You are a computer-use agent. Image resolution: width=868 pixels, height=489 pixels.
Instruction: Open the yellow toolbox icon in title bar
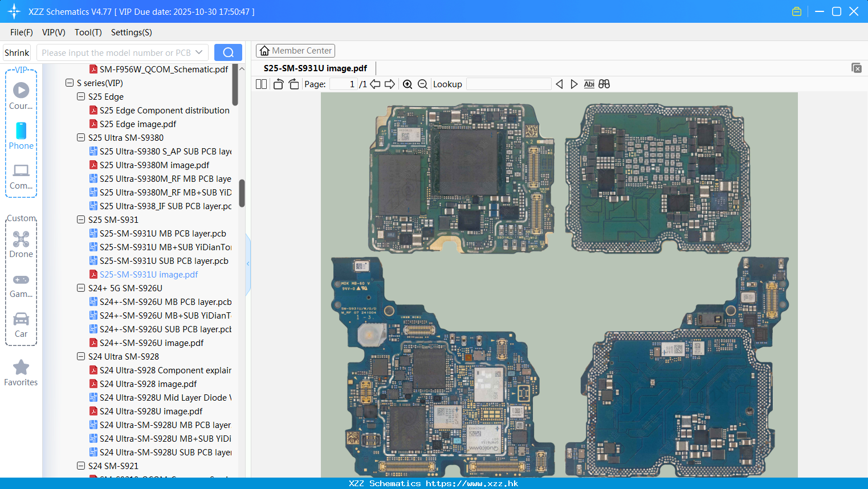797,11
